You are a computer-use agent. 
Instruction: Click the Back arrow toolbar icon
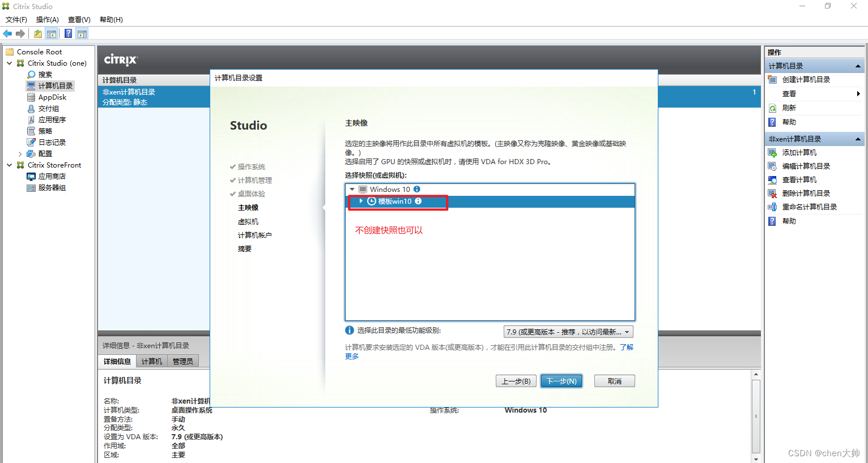point(7,34)
